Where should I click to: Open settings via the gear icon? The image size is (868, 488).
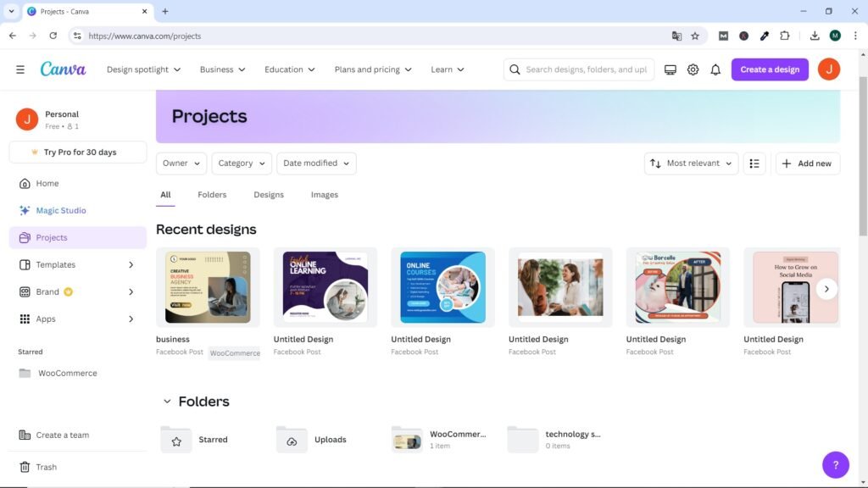click(x=693, y=69)
